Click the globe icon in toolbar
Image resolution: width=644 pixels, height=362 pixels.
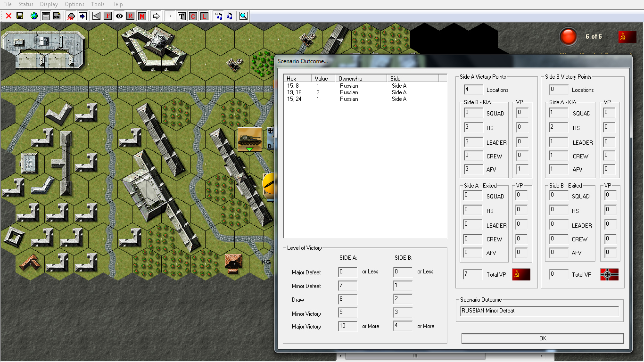click(x=34, y=16)
